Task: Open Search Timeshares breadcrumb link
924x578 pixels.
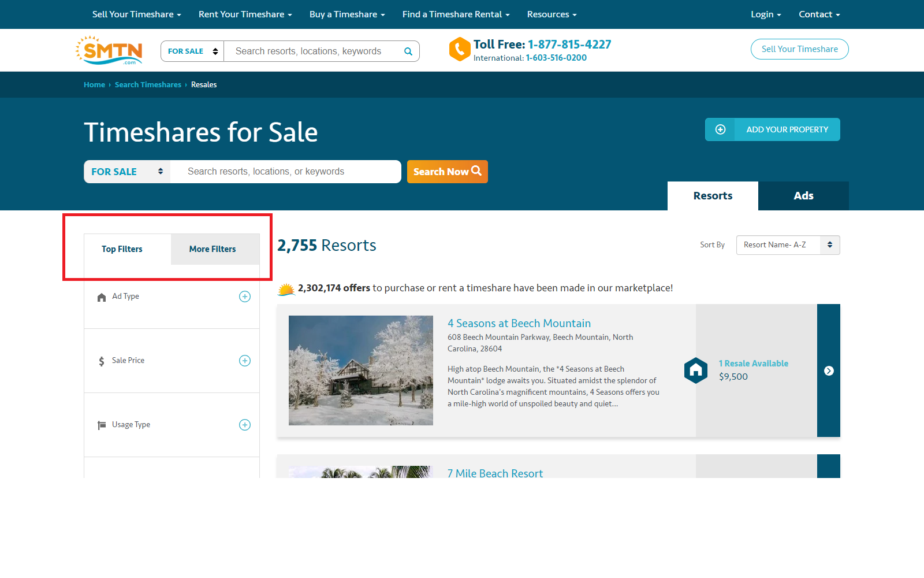Action: tap(148, 85)
